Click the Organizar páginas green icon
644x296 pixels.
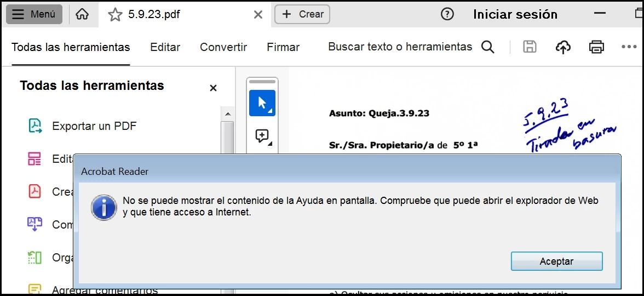coord(35,258)
